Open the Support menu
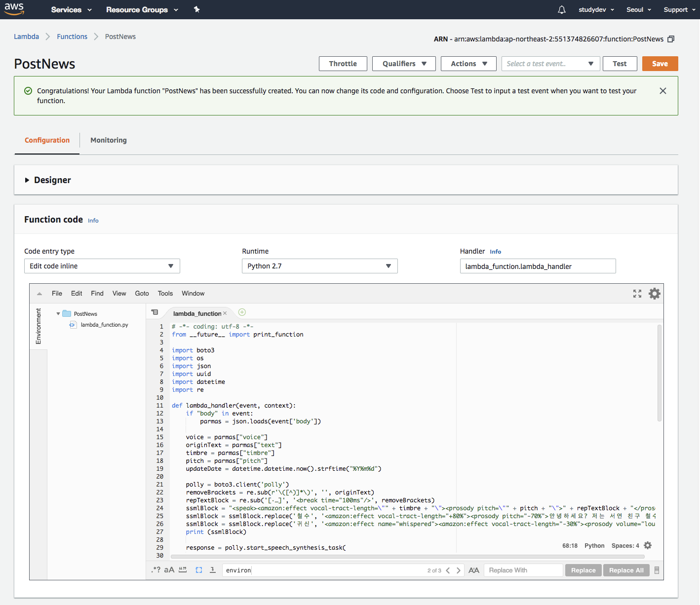The image size is (700, 605). 679,9
